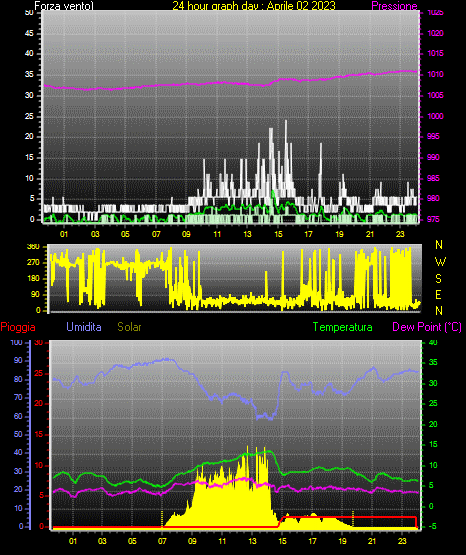Click the Temperatura legend label
This screenshot has height=555, width=466.
[x=342, y=327]
